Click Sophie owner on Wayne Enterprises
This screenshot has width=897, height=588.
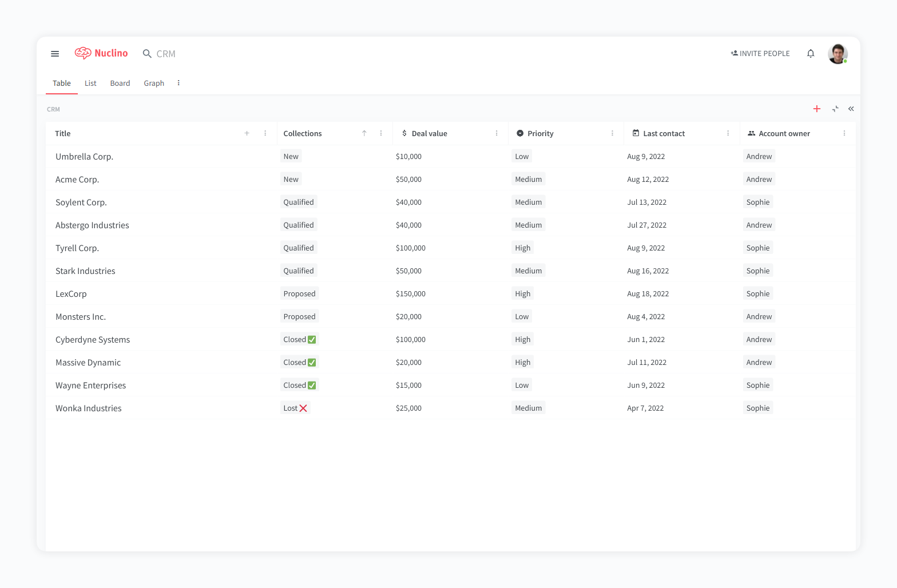pyautogui.click(x=758, y=385)
